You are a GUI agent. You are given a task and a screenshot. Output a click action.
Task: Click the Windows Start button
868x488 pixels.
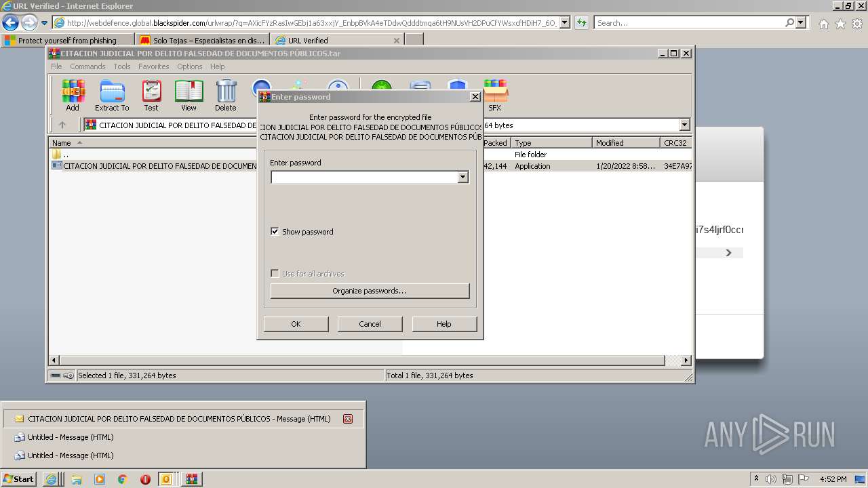click(18, 479)
